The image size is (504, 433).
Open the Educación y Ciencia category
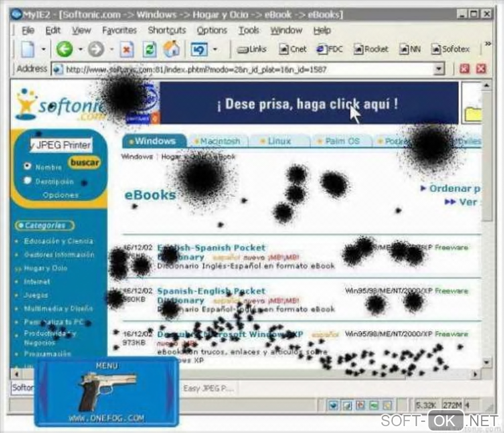pyautogui.click(x=58, y=241)
